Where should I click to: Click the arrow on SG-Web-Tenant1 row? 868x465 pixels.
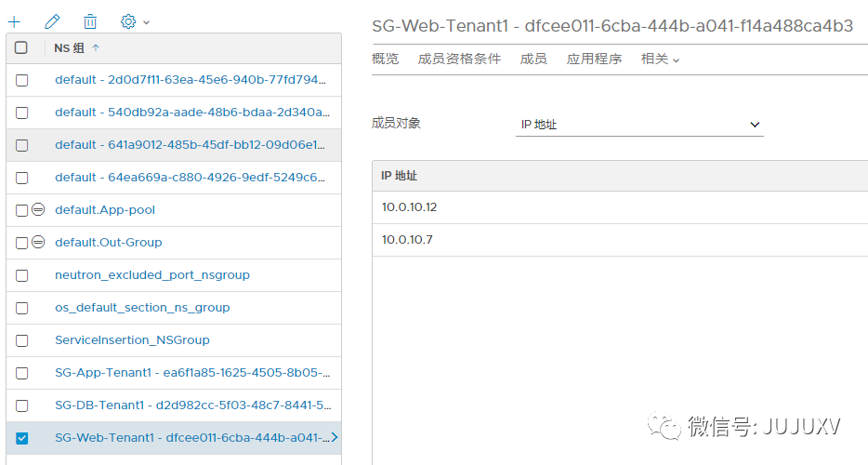click(335, 437)
